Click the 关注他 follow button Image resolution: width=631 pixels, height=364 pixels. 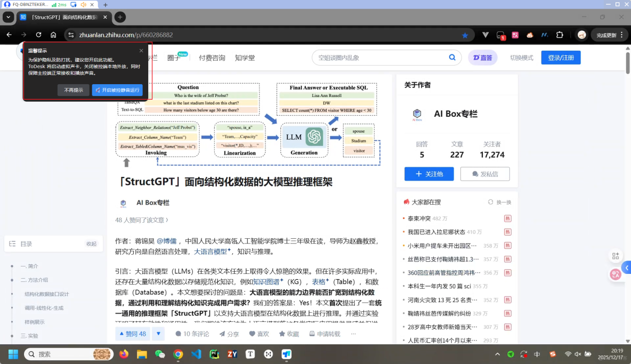pyautogui.click(x=429, y=174)
